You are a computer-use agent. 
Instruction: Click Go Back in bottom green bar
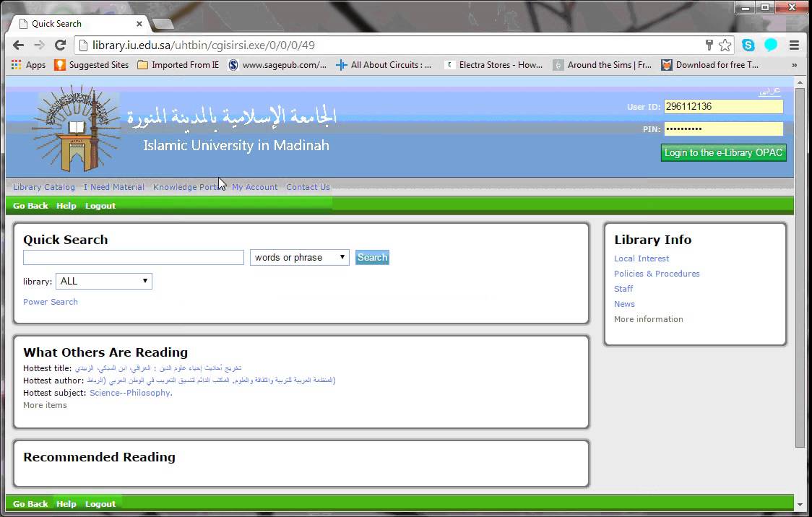30,504
